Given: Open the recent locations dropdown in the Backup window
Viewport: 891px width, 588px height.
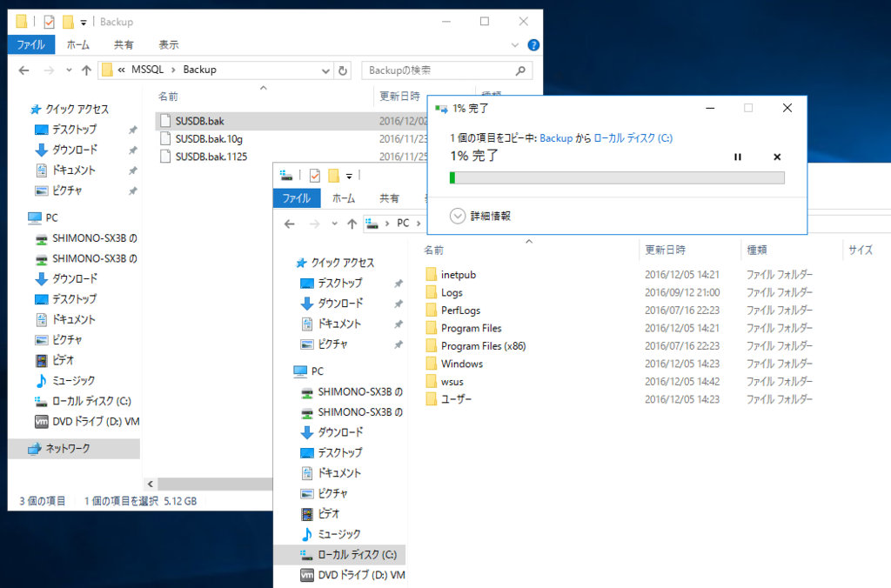Looking at the screenshot, I should point(69,70).
